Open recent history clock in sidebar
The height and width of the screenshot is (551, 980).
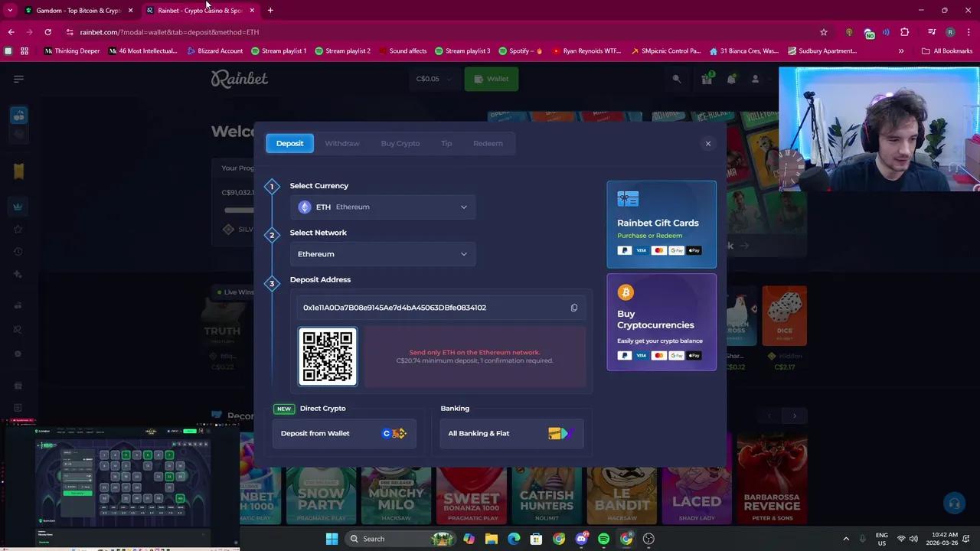pos(18,252)
